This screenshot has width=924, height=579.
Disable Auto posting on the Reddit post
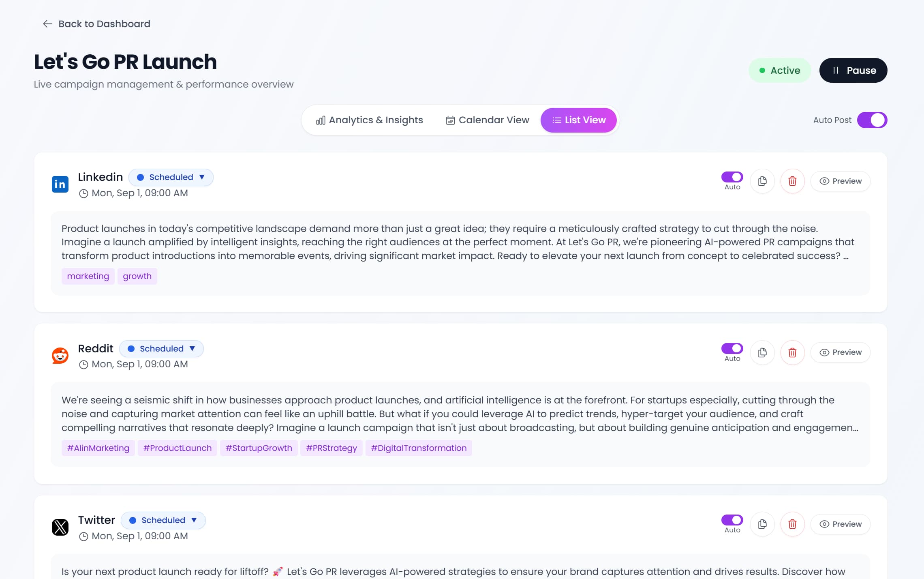pos(731,348)
